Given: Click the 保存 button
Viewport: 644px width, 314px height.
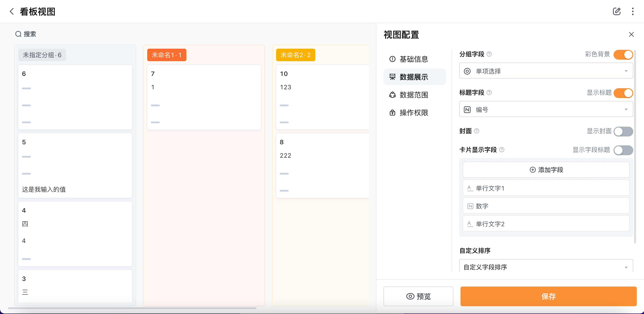Looking at the screenshot, I should click(x=548, y=296).
